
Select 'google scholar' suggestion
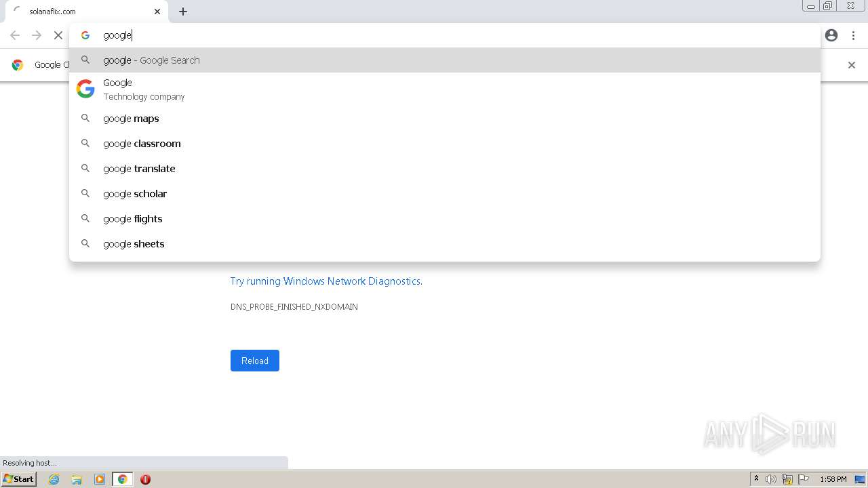coord(445,194)
